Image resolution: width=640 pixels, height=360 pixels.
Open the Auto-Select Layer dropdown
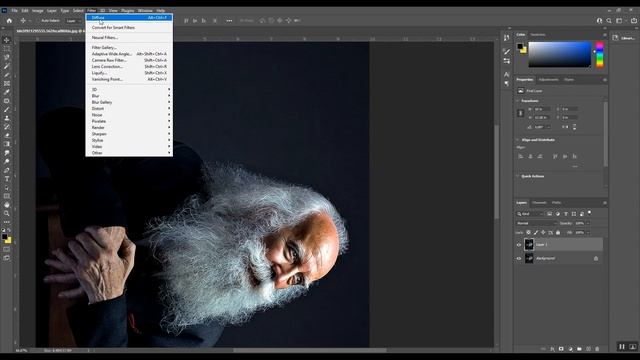click(x=72, y=20)
